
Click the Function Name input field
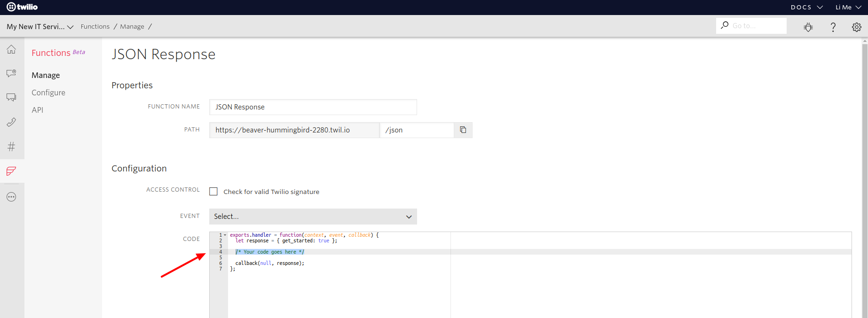click(x=313, y=107)
